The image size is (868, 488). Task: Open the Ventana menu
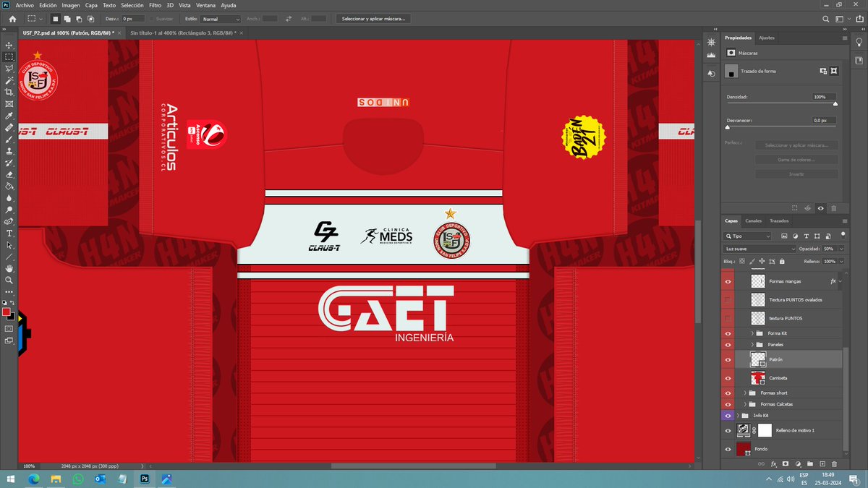pyautogui.click(x=205, y=5)
